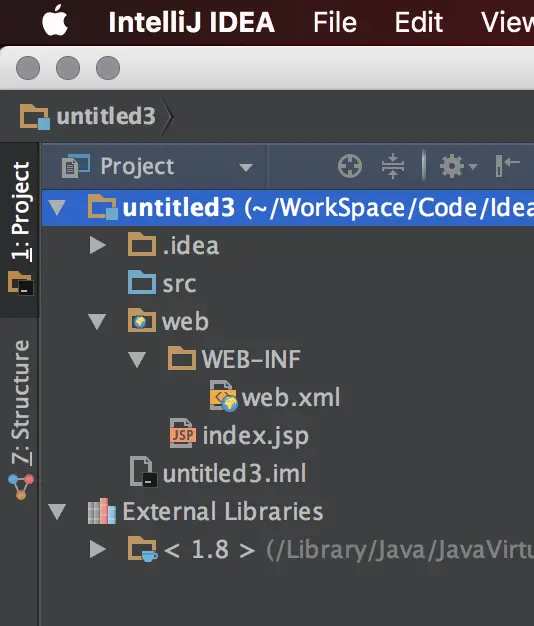Viewport: 534px width, 626px height.
Task: Select the .idea folder
Action: pyautogui.click(x=191, y=246)
